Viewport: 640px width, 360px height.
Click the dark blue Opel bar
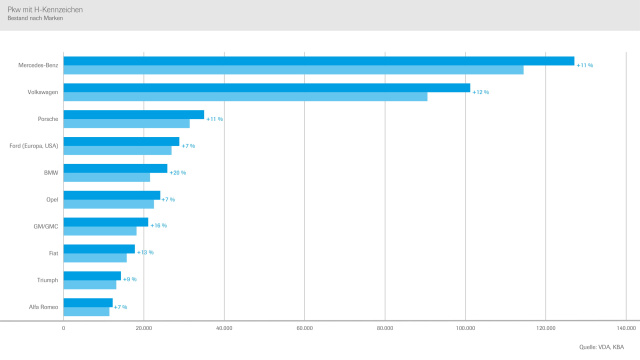[x=112, y=195]
